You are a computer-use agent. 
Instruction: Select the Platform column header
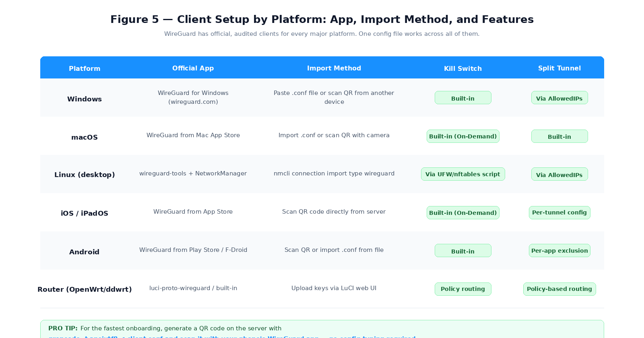tap(85, 68)
